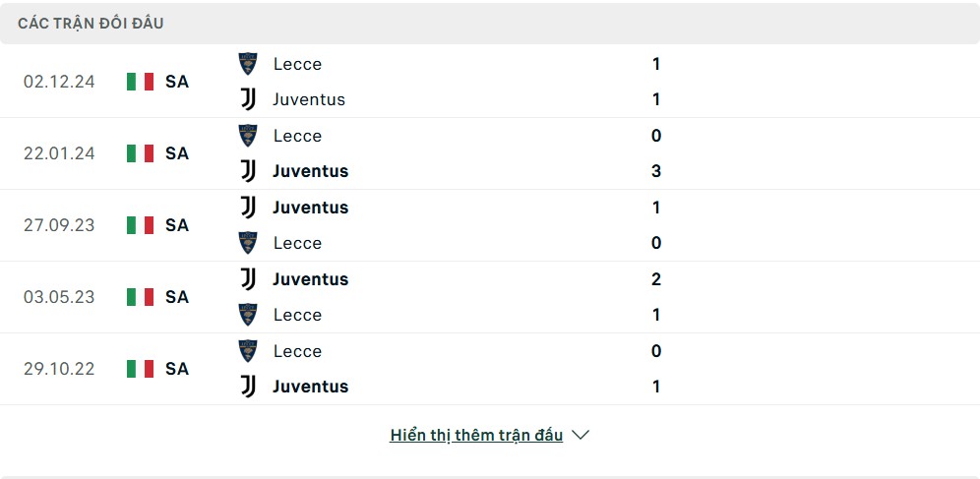This screenshot has height=479, width=980.
Task: Expand more matches with chevron arrow
Action: tap(581, 435)
